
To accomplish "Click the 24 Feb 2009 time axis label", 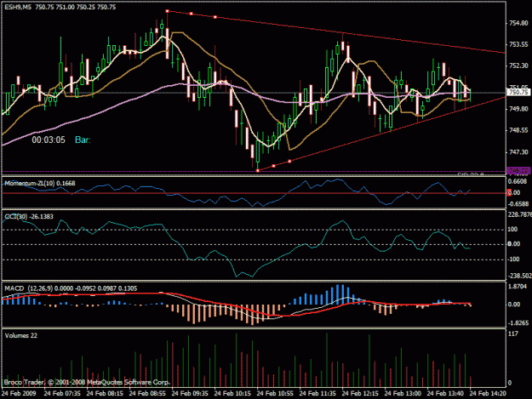I will (19, 394).
